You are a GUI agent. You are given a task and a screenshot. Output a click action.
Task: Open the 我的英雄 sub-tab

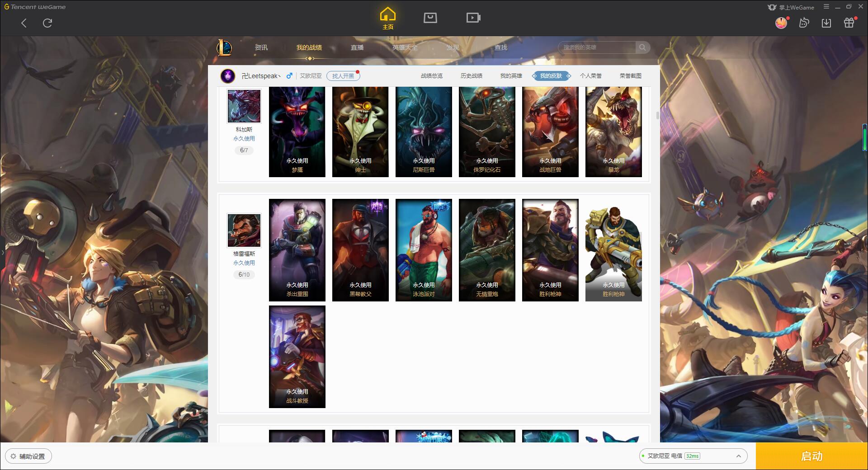point(511,76)
